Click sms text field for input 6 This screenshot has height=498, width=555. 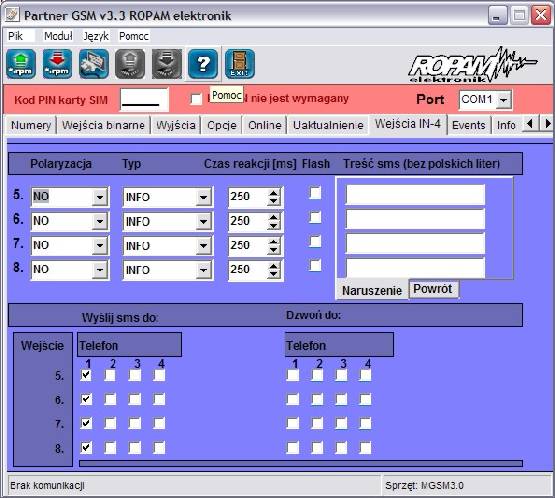pos(415,219)
